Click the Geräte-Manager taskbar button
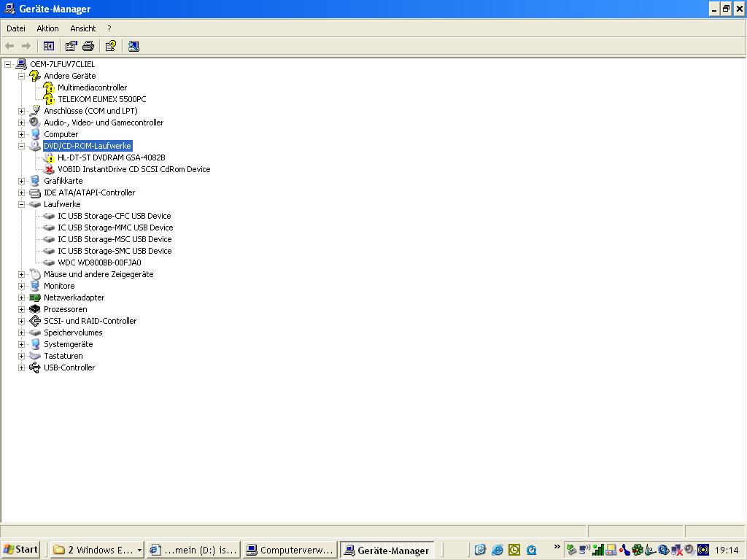This screenshot has height=560, width=747. pos(387,550)
